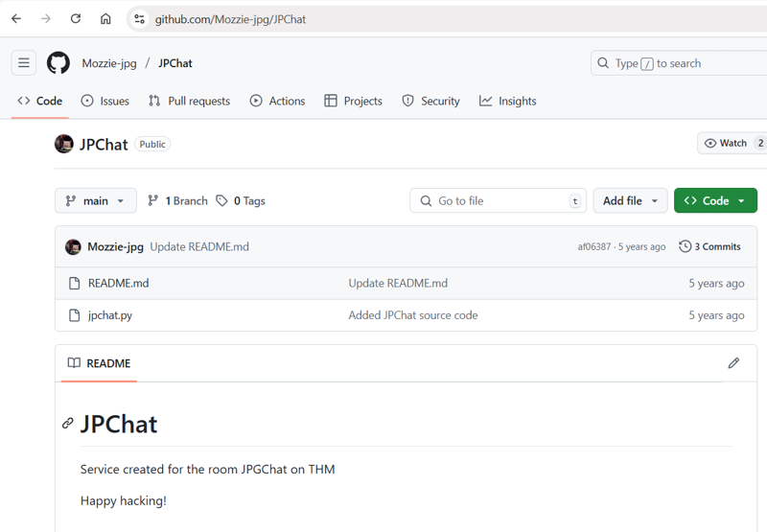The image size is (767, 532).
Task: Go back with the browser back arrow
Action: [16, 19]
